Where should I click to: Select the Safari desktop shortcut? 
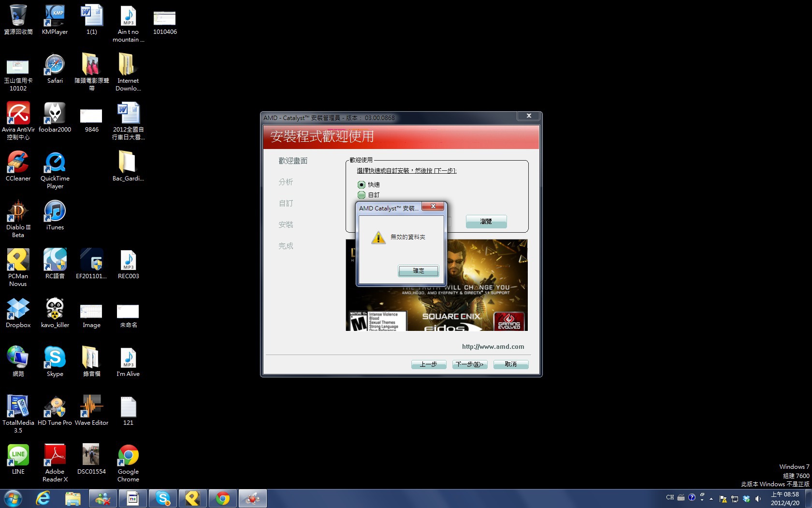point(55,69)
